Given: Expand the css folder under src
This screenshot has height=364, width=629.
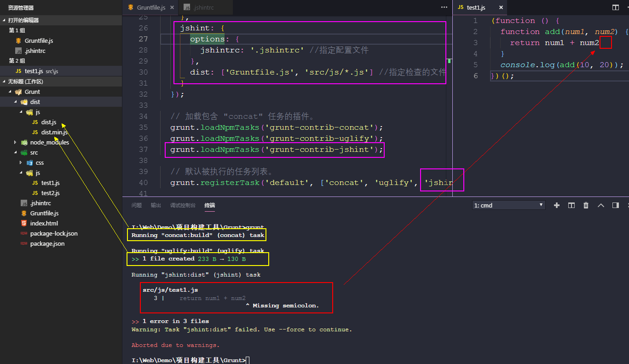Looking at the screenshot, I should pos(21,163).
